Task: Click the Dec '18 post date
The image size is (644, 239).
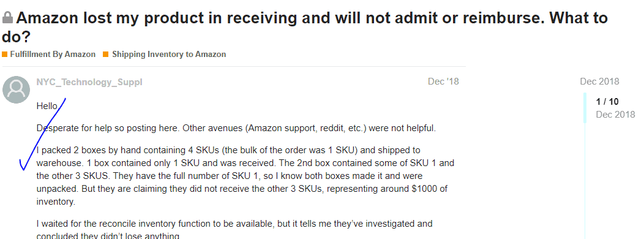Action: coord(443,82)
